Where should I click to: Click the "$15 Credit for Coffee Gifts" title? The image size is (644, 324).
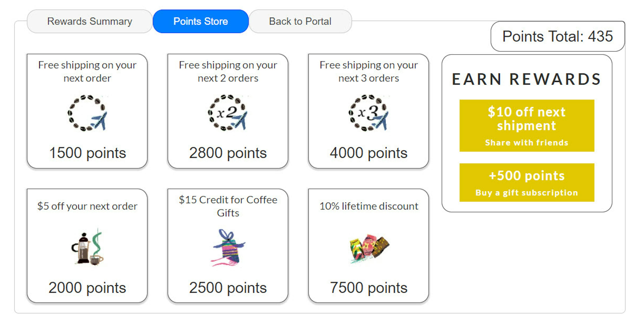point(228,206)
